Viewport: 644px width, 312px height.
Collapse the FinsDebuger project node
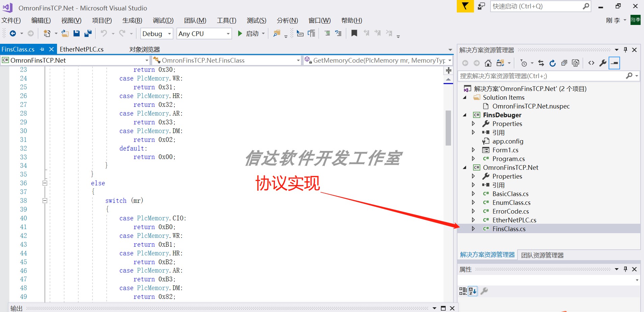click(x=465, y=115)
